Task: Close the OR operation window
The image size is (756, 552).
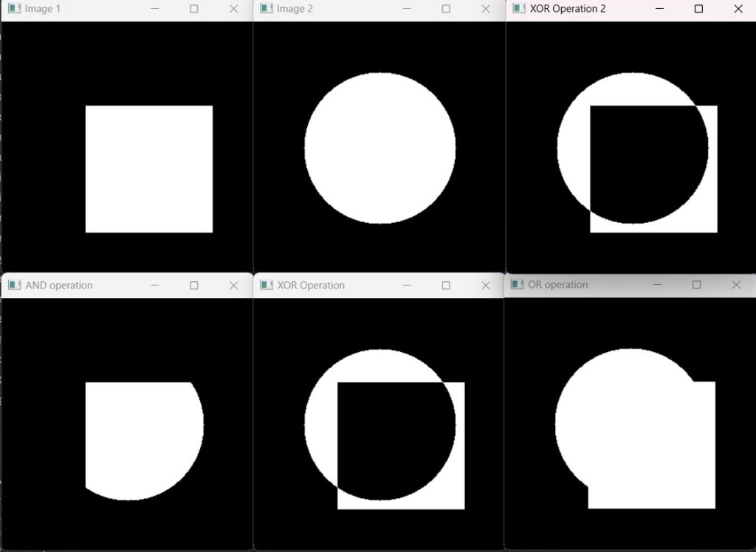Action: point(736,284)
